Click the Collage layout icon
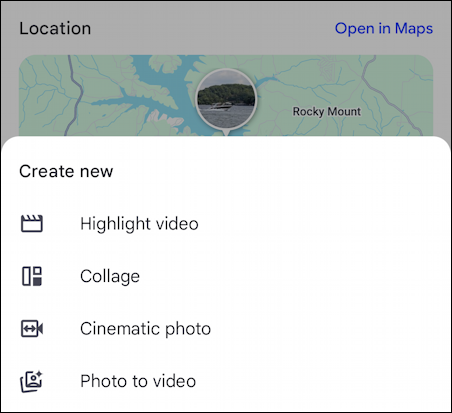 32,276
